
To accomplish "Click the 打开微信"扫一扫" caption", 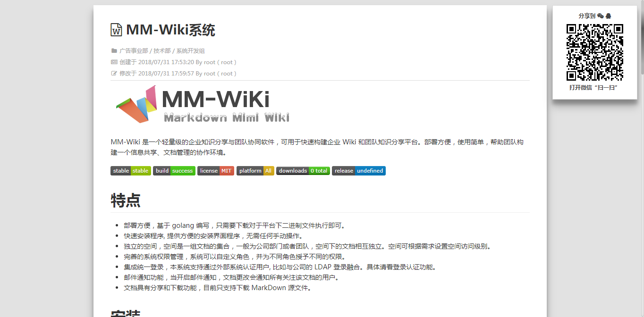I will pyautogui.click(x=593, y=87).
